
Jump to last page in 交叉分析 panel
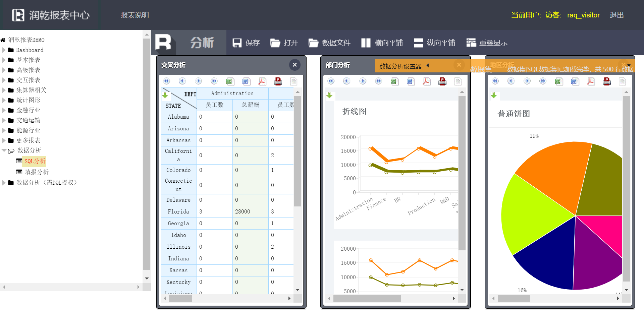214,81
